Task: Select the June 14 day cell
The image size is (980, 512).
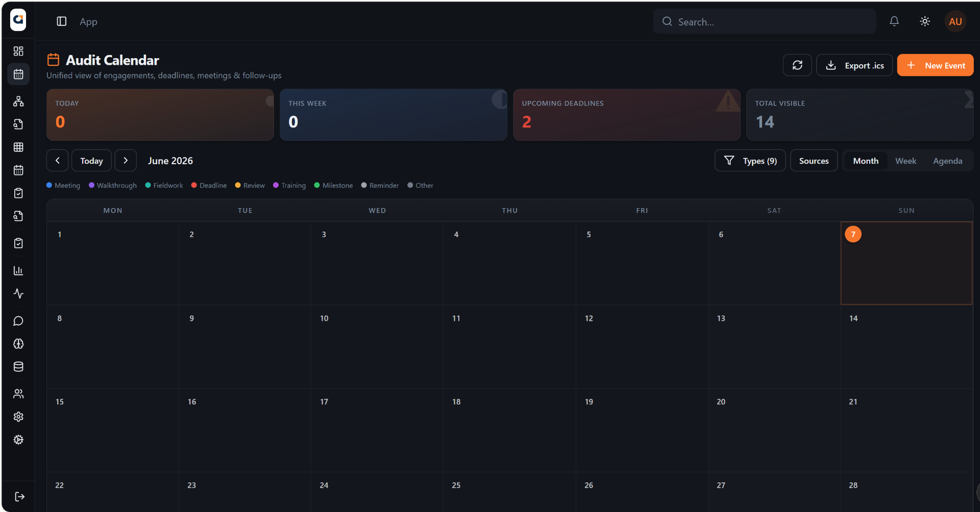Action: point(906,347)
